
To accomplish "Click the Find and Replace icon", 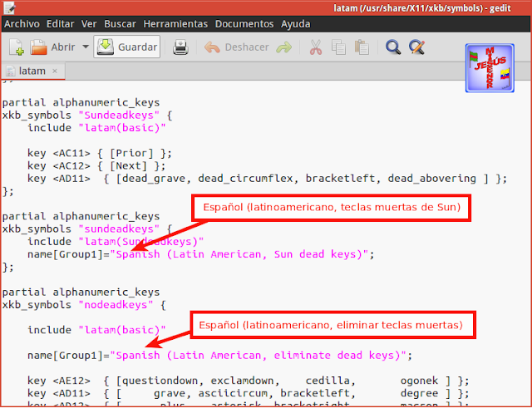I will click(416, 47).
